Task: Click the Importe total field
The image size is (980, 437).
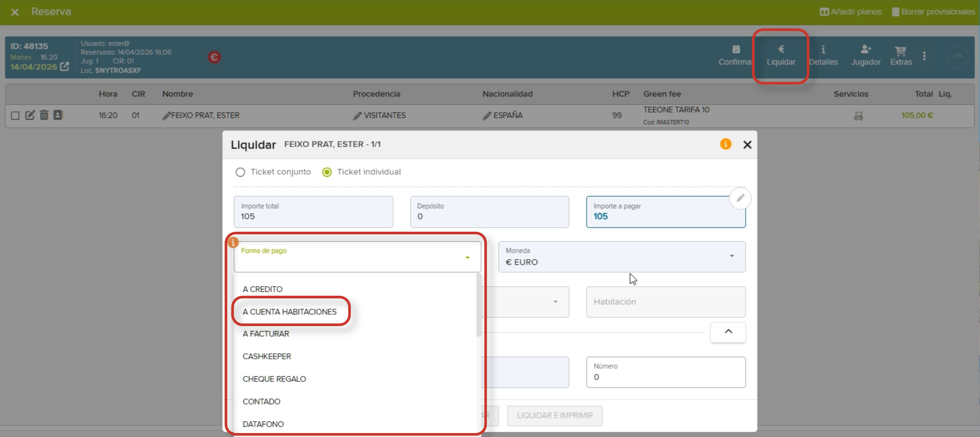Action: pyautogui.click(x=313, y=212)
